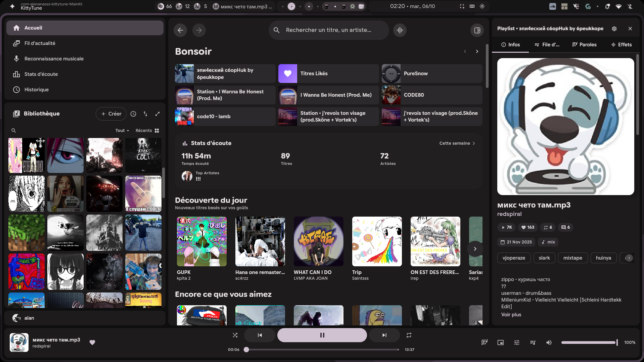644x362 pixels.
Task: Click the Créer button
Action: [111, 114]
